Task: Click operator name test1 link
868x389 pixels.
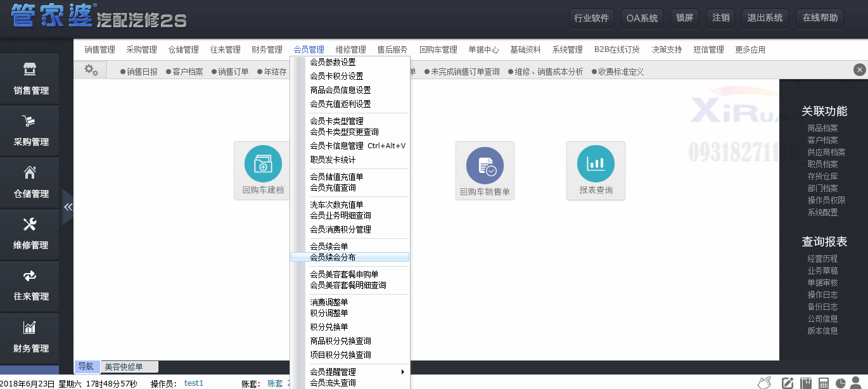Action: 194,383
